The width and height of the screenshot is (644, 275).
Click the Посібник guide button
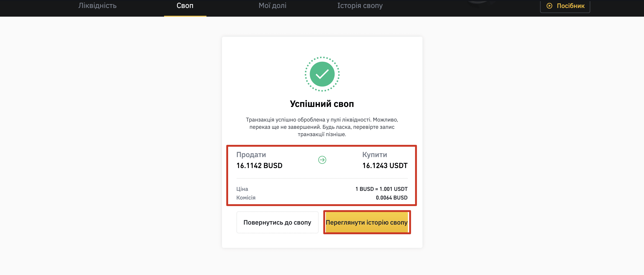coord(565,6)
